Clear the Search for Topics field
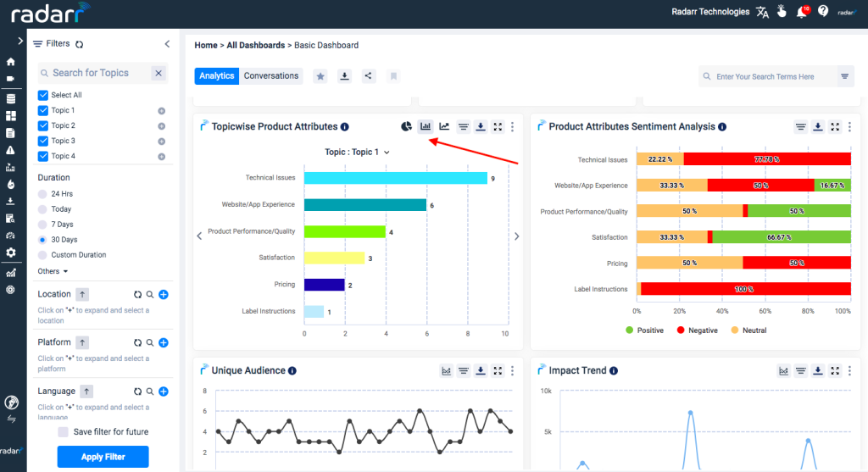 (159, 73)
